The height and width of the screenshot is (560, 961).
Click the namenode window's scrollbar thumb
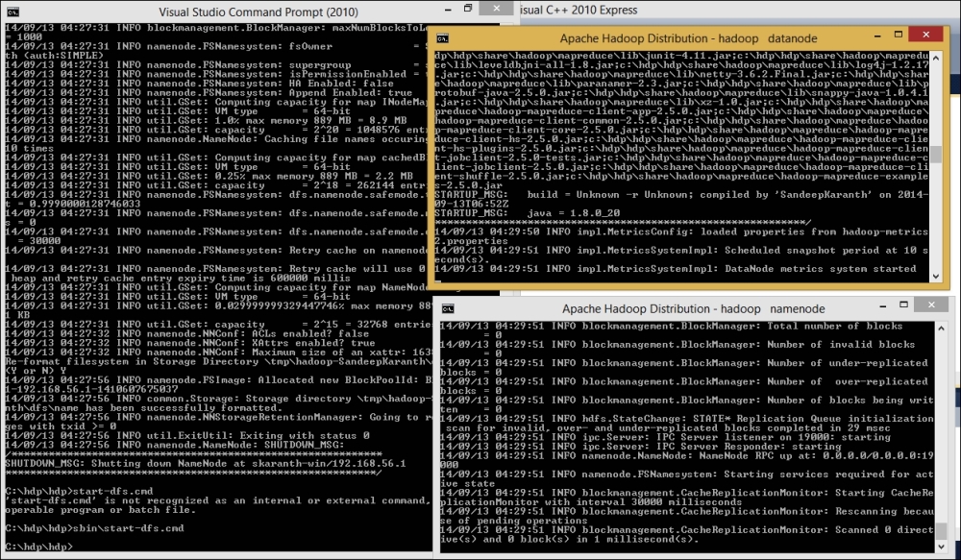(x=942, y=530)
